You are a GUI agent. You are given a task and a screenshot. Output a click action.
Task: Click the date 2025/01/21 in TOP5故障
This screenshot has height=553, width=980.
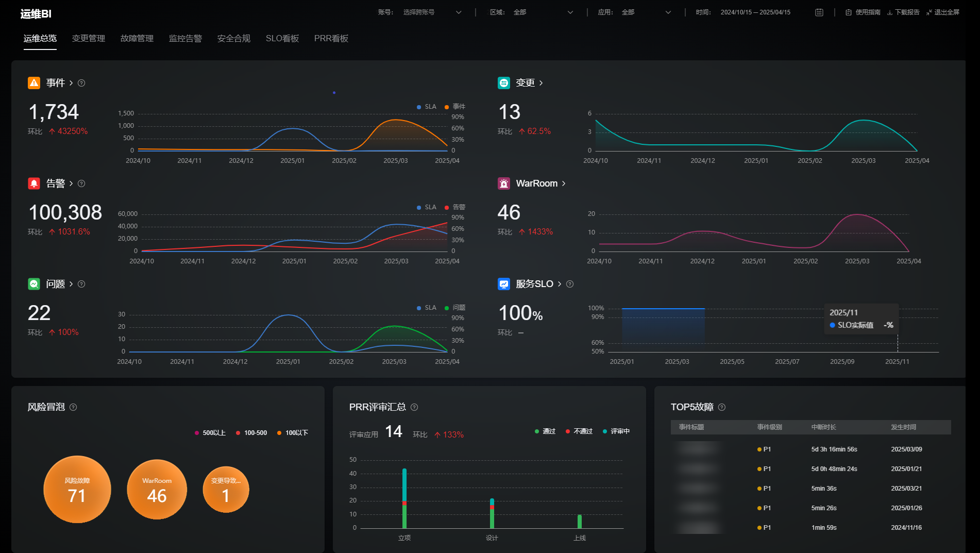[907, 469]
